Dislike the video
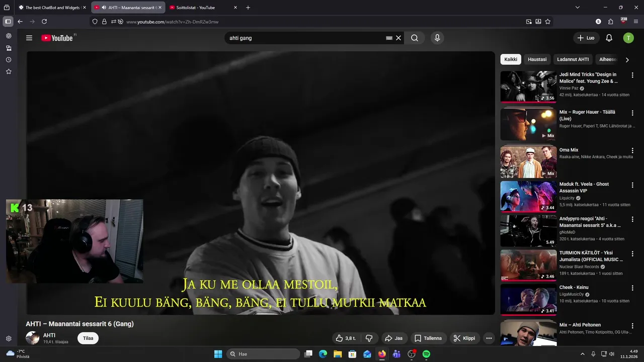The width and height of the screenshot is (644, 362). tap(369, 338)
